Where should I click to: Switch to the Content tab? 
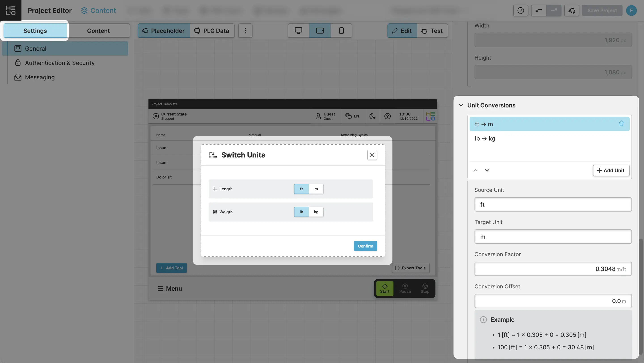pyautogui.click(x=98, y=31)
